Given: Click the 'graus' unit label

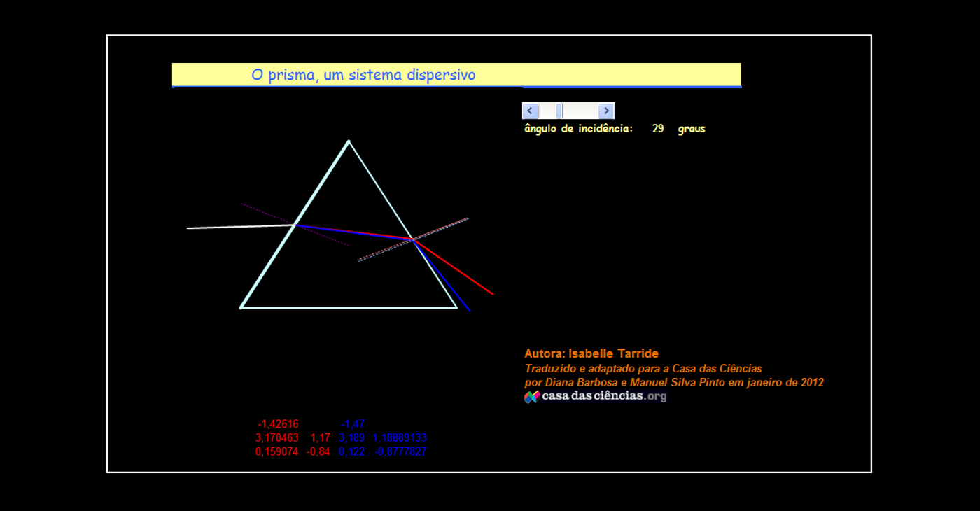Looking at the screenshot, I should 692,129.
